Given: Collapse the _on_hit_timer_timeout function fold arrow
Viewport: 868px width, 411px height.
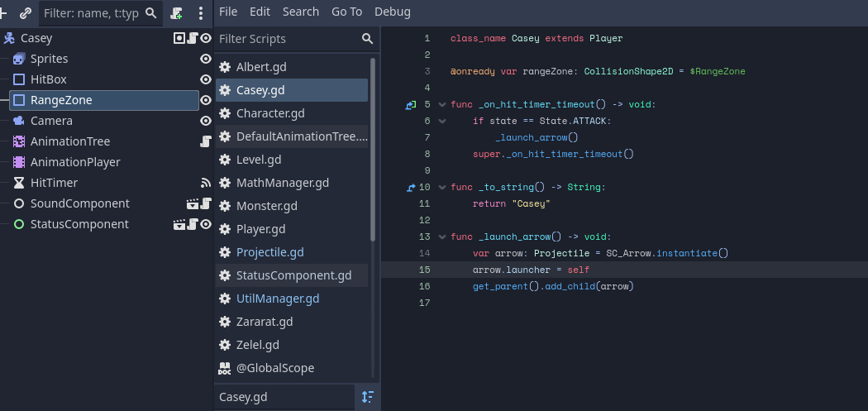Looking at the screenshot, I should pos(441,104).
